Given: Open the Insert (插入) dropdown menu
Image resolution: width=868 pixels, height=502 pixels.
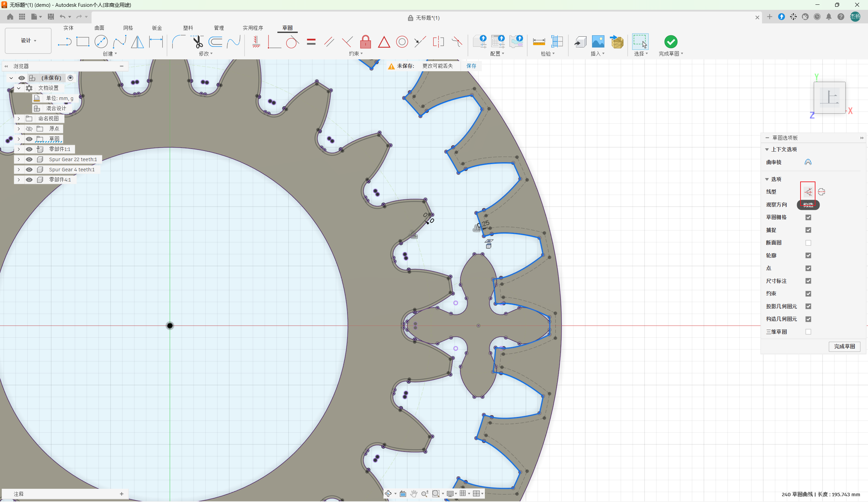Looking at the screenshot, I should (x=598, y=54).
